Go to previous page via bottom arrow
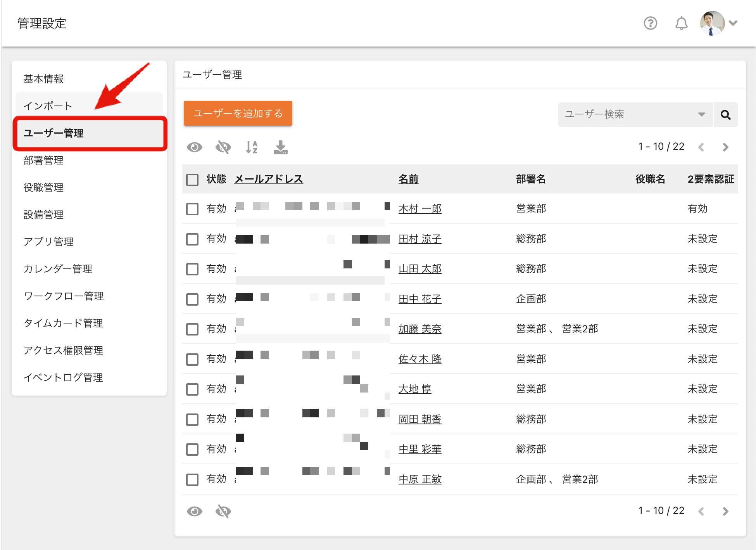 pyautogui.click(x=701, y=511)
